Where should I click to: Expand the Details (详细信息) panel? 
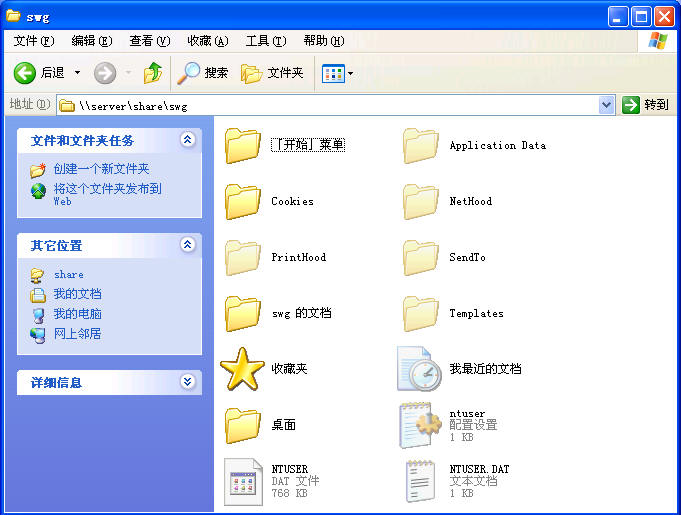click(x=187, y=382)
